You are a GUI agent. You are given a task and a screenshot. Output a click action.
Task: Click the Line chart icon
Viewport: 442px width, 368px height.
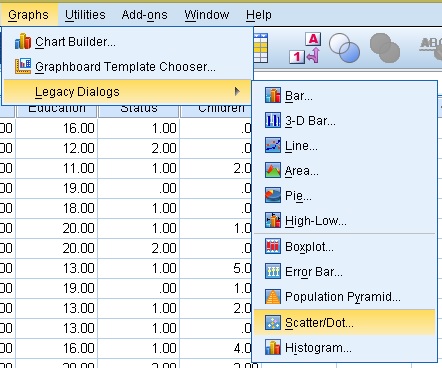(x=273, y=145)
